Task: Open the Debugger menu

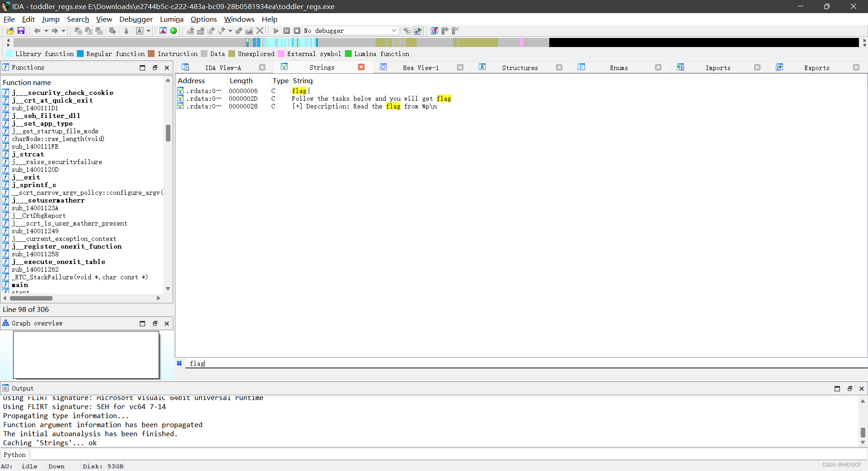Action: pyautogui.click(x=136, y=19)
